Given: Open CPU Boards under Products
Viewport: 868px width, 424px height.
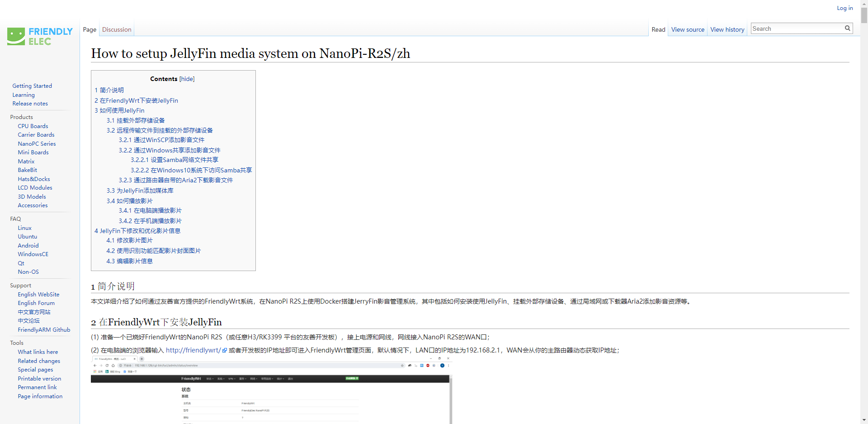Looking at the screenshot, I should click(33, 126).
